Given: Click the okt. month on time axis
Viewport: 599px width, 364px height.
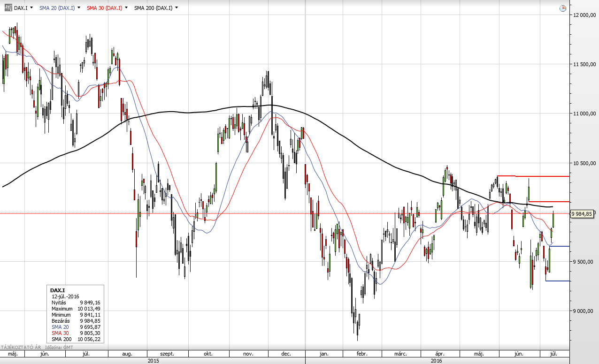Looking at the screenshot, I should point(208,354).
